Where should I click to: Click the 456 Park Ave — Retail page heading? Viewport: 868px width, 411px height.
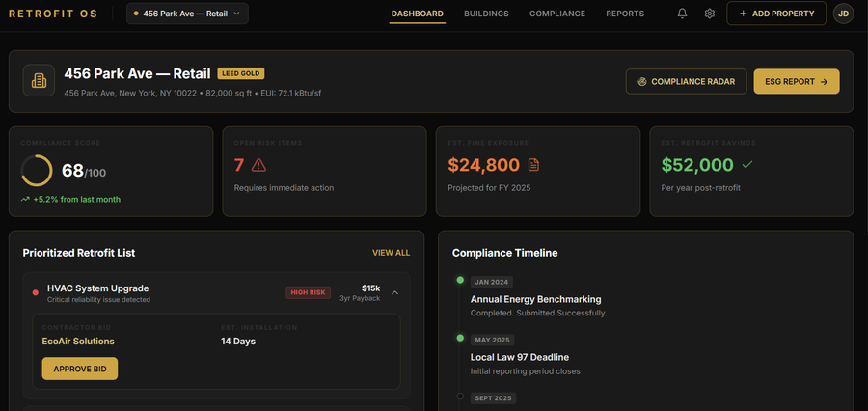tap(137, 73)
